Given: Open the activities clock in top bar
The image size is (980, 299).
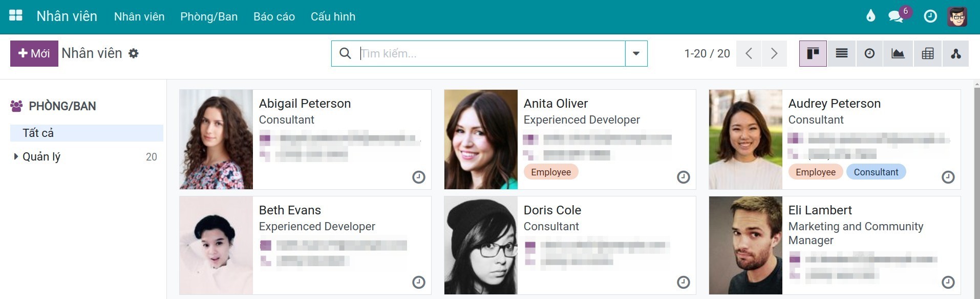Looking at the screenshot, I should coord(930,16).
